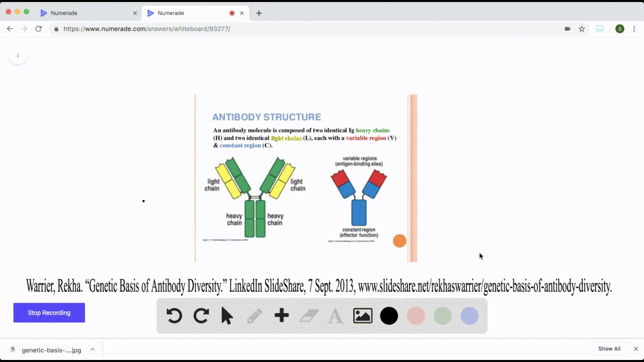Open a new tab with the plus button
644x362 pixels.
click(259, 13)
